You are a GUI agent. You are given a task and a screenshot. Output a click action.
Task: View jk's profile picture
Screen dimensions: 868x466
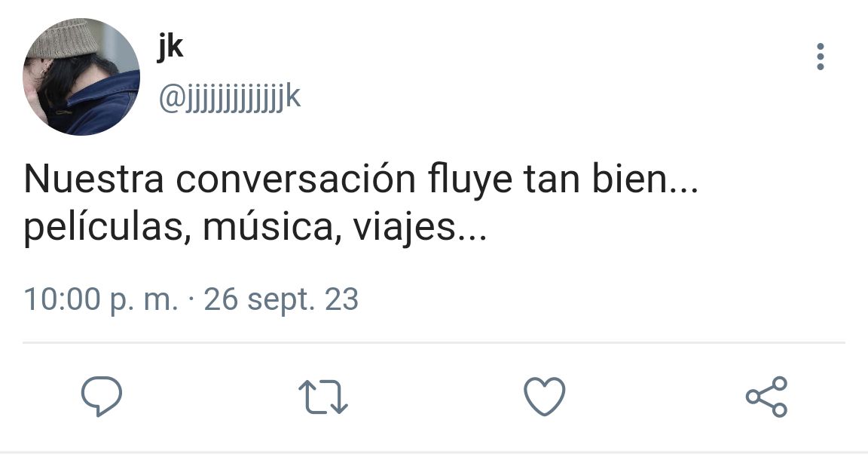(x=81, y=76)
